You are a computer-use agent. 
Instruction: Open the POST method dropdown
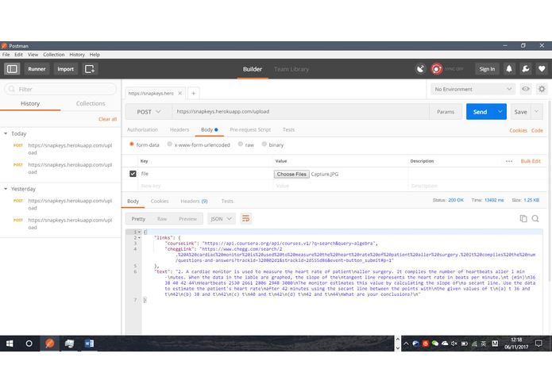coord(149,112)
